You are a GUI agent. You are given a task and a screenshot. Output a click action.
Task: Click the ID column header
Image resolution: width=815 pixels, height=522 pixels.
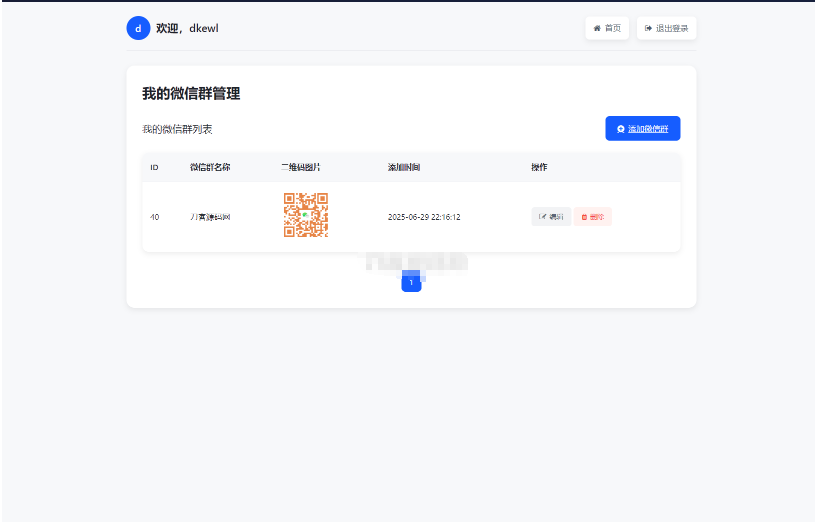tap(154, 167)
